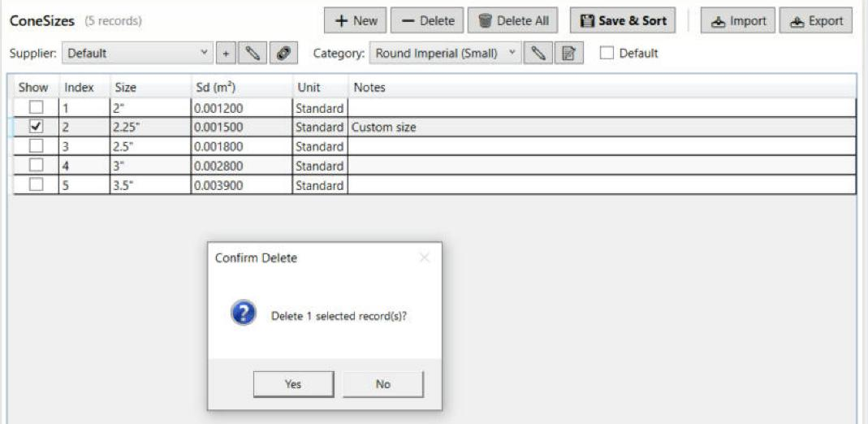Uncheck Show checkbox for the 2.25" row
This screenshot has height=424, width=868.
36,127
